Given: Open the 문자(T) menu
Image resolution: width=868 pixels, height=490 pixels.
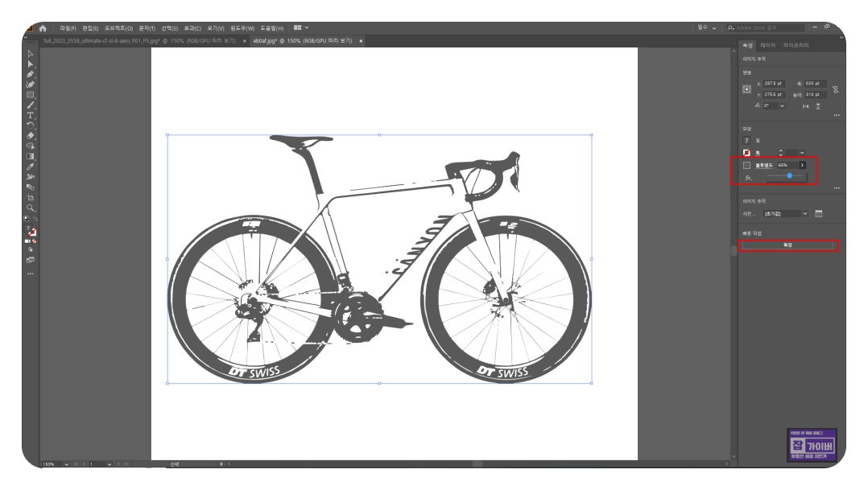Looking at the screenshot, I should click(x=147, y=28).
